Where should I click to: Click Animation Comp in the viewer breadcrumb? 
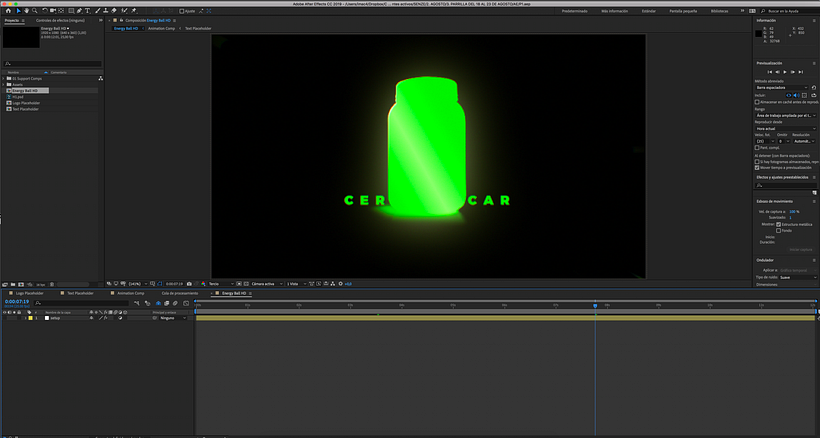point(162,28)
